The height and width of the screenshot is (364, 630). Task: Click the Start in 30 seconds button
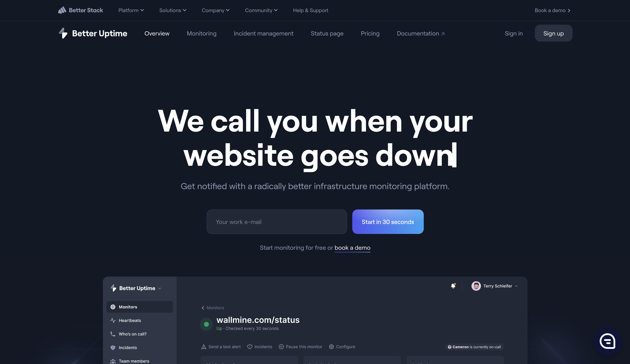388,221
